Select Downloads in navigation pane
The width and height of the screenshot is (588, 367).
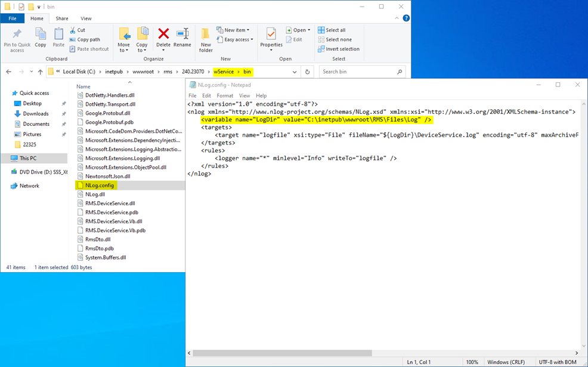pos(36,114)
